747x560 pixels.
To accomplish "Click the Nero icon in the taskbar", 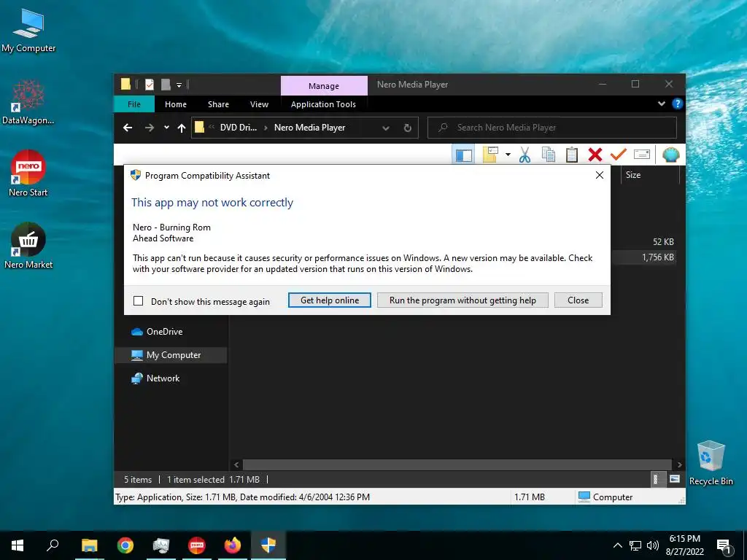I will [x=197, y=545].
